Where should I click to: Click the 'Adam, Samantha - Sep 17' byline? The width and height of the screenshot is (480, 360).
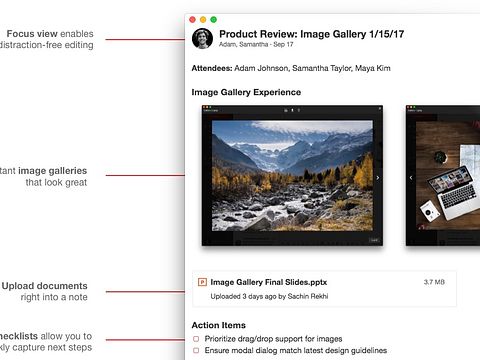coord(256,44)
